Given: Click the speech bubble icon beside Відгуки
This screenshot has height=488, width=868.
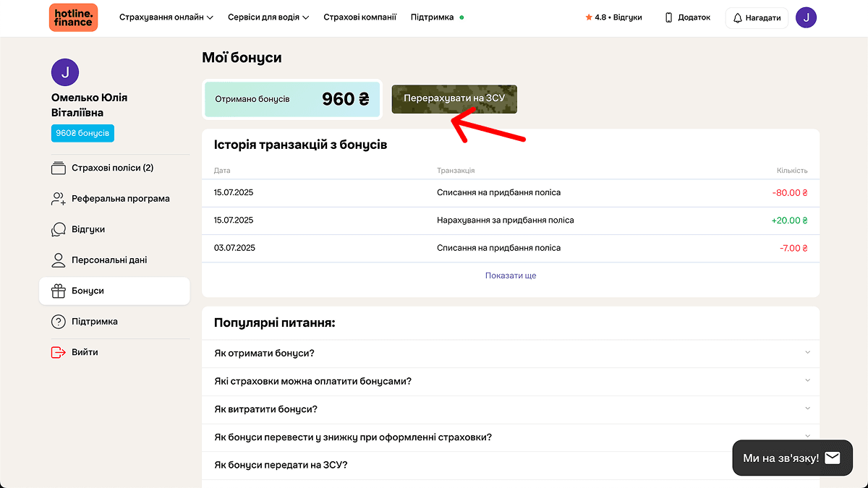Looking at the screenshot, I should (x=58, y=229).
